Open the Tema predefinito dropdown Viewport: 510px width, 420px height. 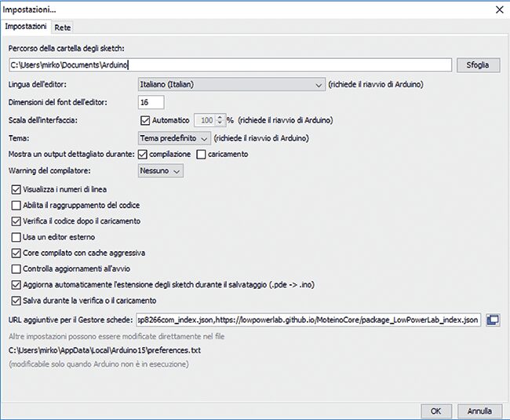(x=174, y=138)
